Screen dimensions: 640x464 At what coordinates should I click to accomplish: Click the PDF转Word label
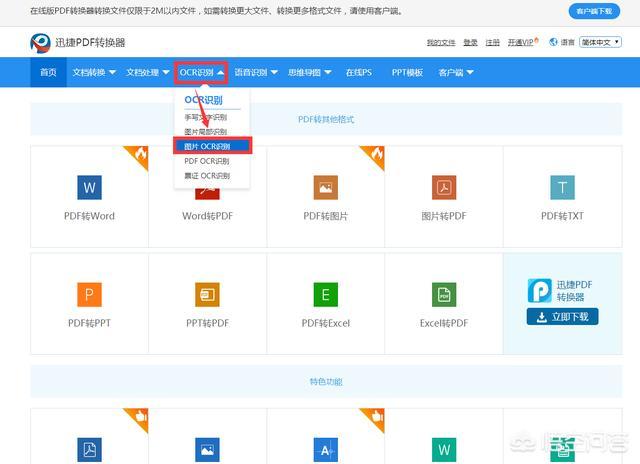point(89,216)
